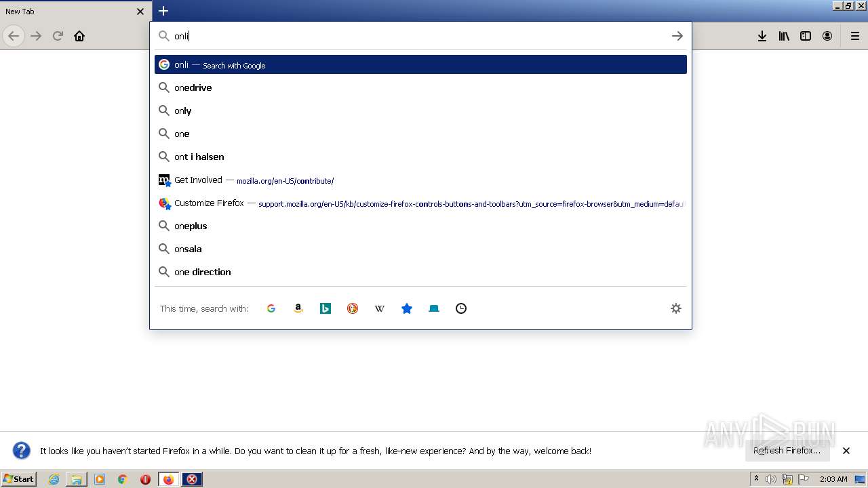Search this time in Bookmarks
The height and width of the screenshot is (488, 868).
[x=407, y=308]
